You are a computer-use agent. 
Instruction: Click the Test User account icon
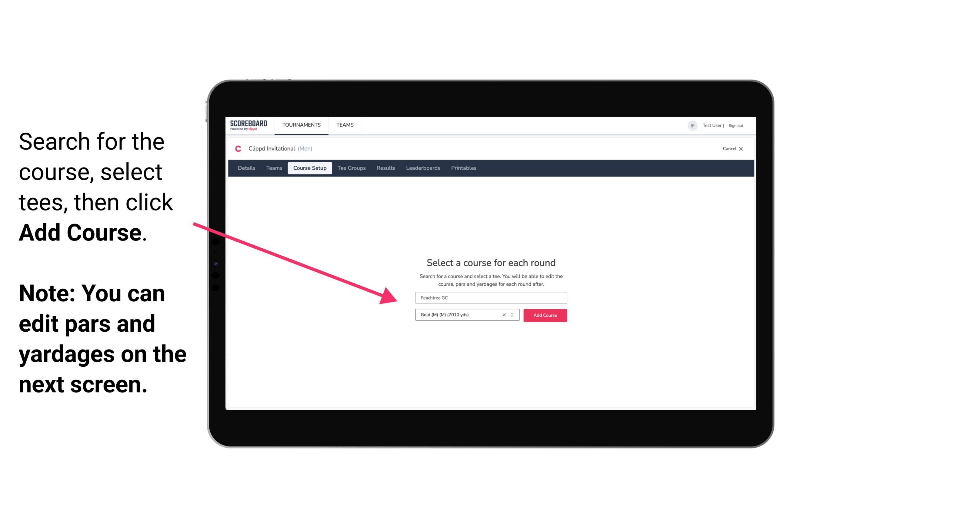691,125
